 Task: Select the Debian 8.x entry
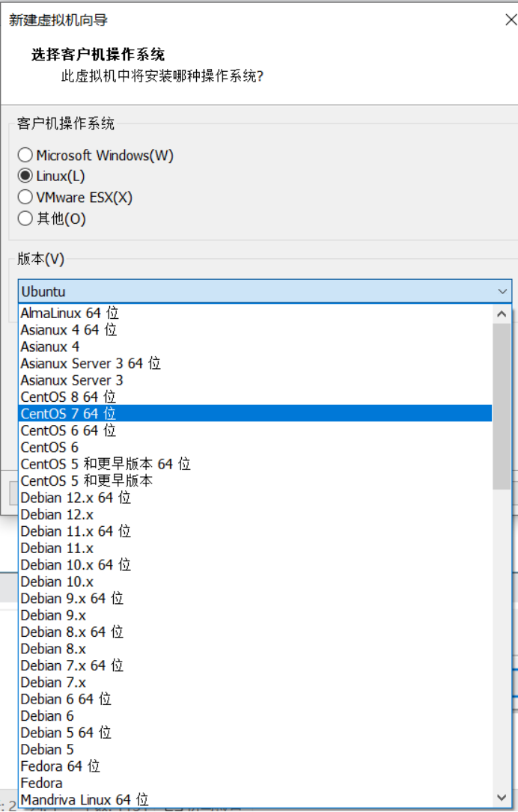[255, 648]
